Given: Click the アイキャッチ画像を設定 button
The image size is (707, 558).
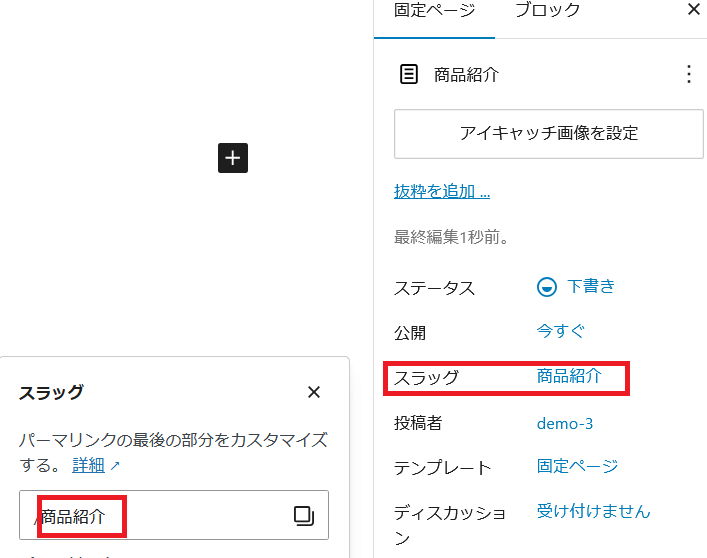Looking at the screenshot, I should pyautogui.click(x=548, y=133).
